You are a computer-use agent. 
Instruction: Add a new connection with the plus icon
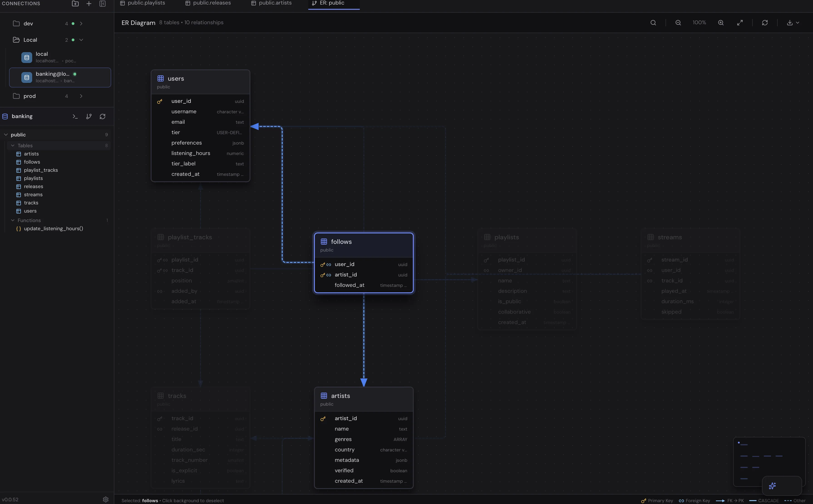click(89, 4)
